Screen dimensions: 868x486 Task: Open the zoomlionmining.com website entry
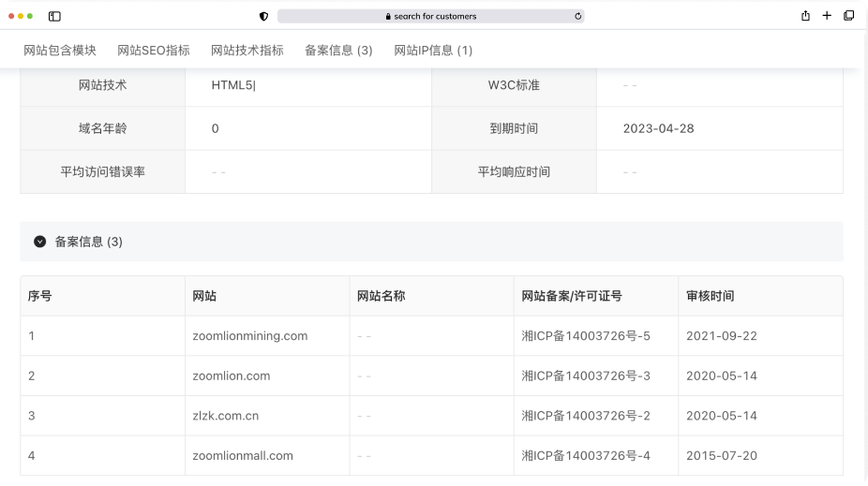(249, 336)
